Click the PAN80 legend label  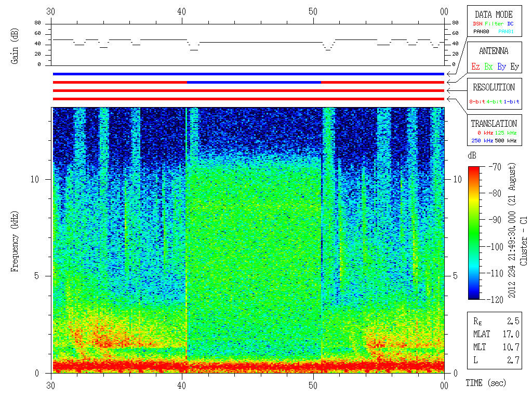click(x=481, y=32)
